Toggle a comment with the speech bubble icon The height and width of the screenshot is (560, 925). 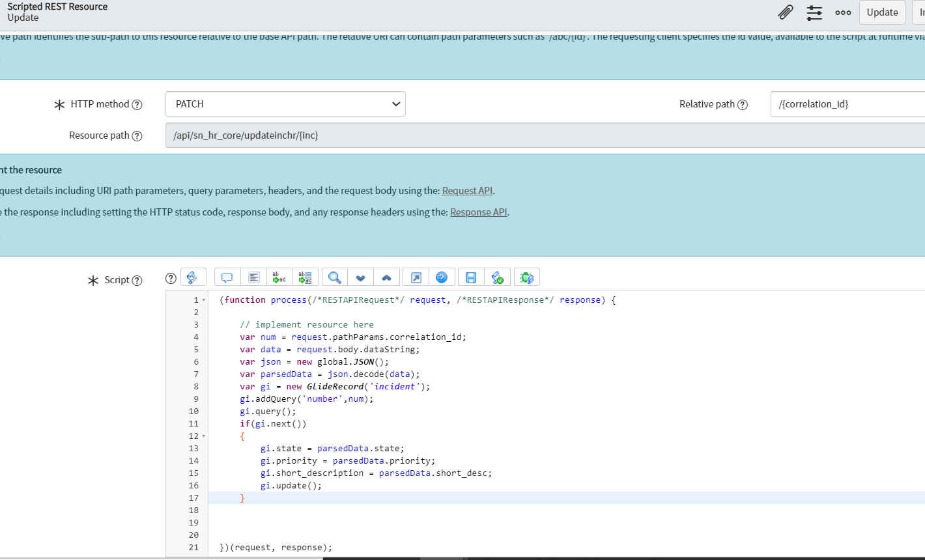tap(227, 277)
